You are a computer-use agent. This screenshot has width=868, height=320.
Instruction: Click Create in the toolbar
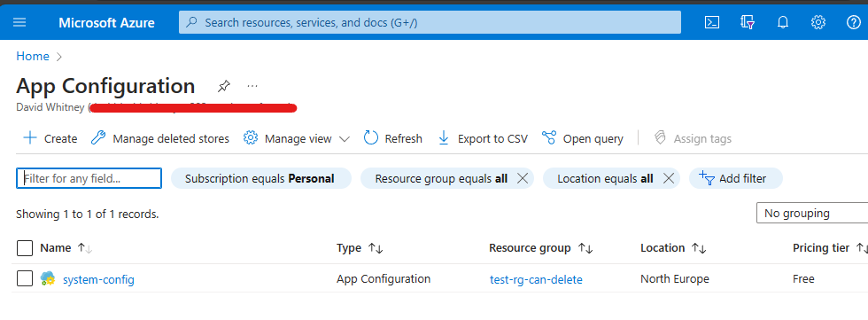pyautogui.click(x=50, y=138)
